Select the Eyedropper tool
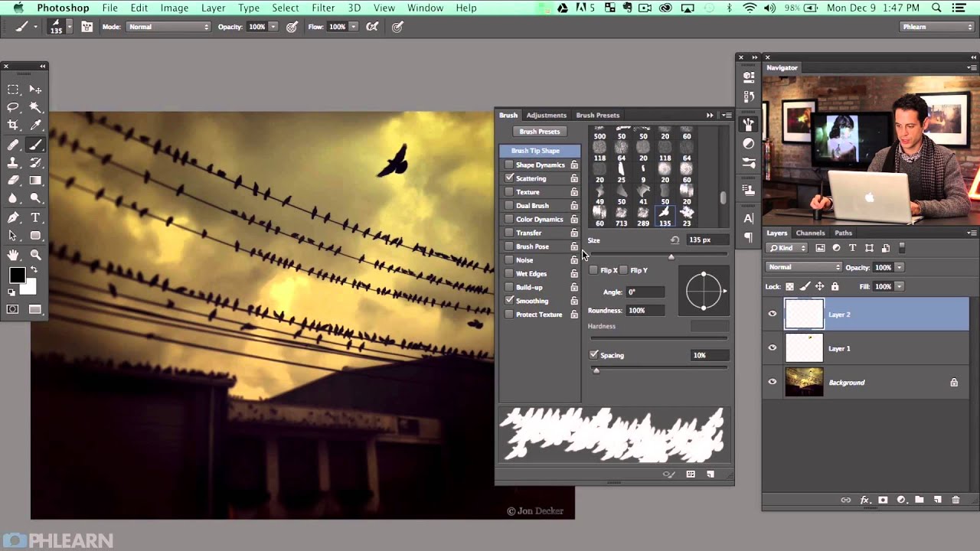The height and width of the screenshot is (551, 980). [35, 126]
